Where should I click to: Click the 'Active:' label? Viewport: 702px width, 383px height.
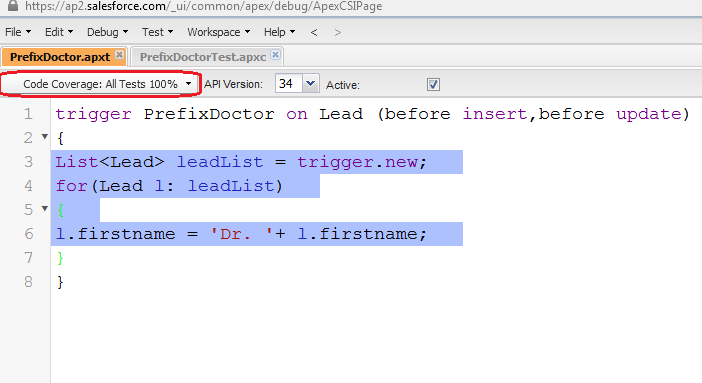(x=342, y=85)
